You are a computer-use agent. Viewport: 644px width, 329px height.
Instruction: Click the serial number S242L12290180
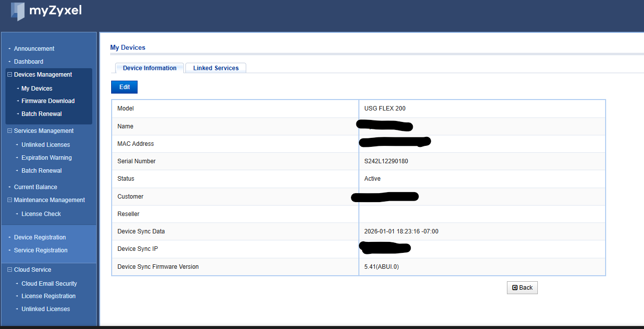pyautogui.click(x=386, y=161)
